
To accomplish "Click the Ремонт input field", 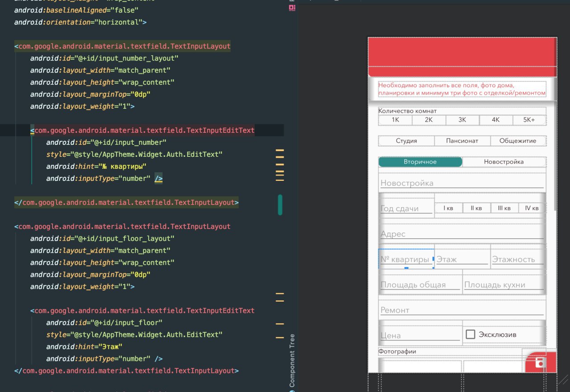I will 462,310.
